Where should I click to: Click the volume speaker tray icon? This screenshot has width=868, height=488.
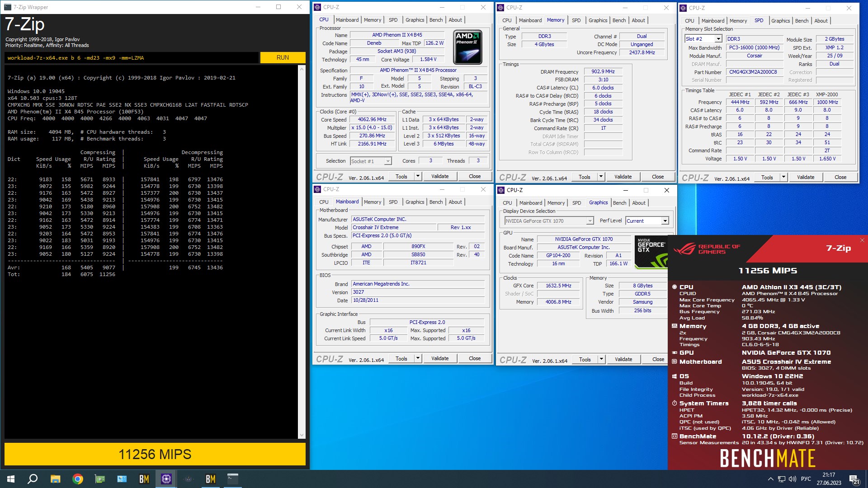click(x=793, y=479)
